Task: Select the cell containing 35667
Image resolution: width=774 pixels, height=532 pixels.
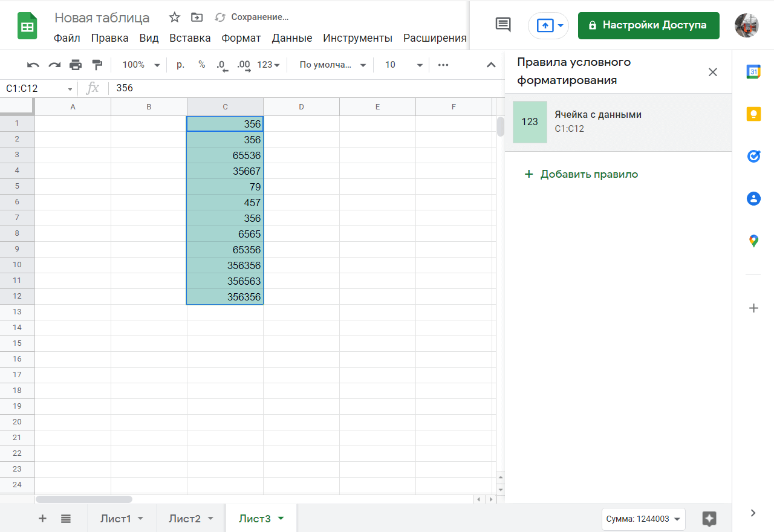Action: (x=225, y=171)
